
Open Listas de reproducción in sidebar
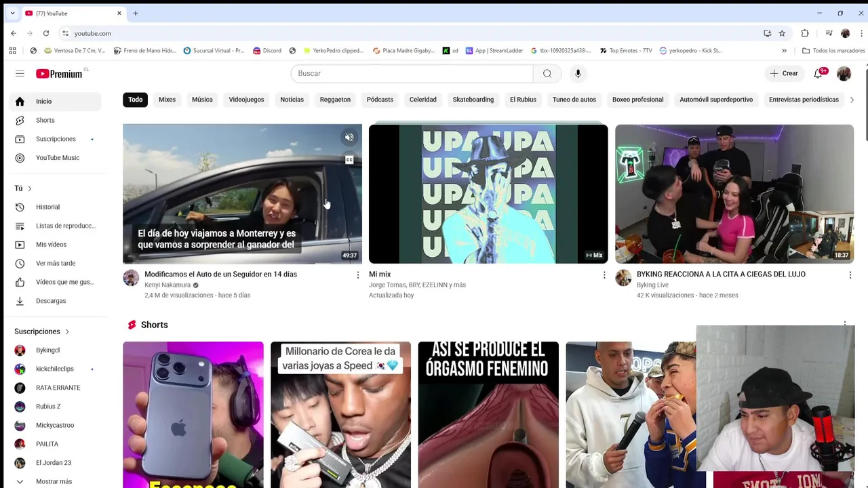pyautogui.click(x=55, y=226)
